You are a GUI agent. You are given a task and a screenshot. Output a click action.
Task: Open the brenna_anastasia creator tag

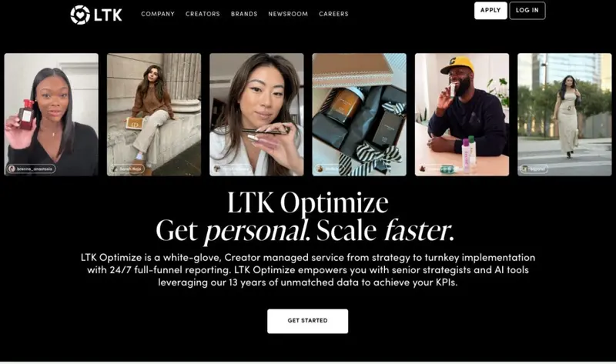pos(31,169)
